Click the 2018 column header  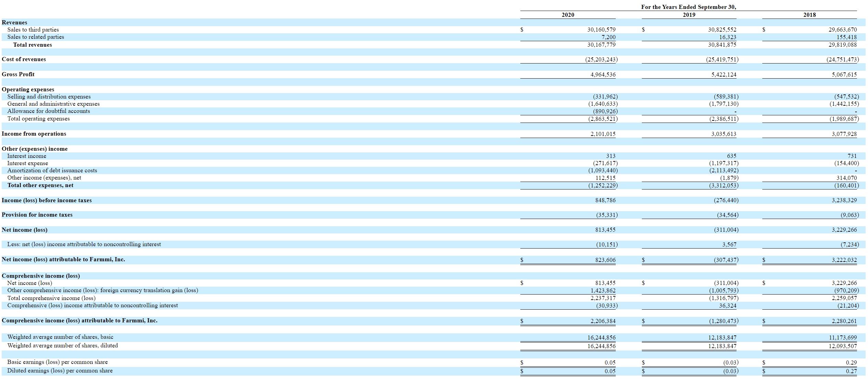pyautogui.click(x=809, y=15)
